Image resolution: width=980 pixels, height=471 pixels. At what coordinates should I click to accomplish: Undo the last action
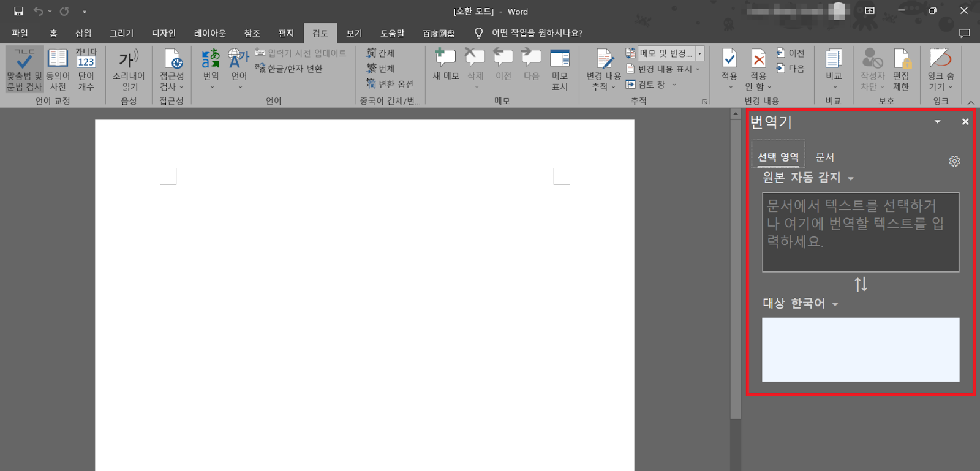coord(38,11)
